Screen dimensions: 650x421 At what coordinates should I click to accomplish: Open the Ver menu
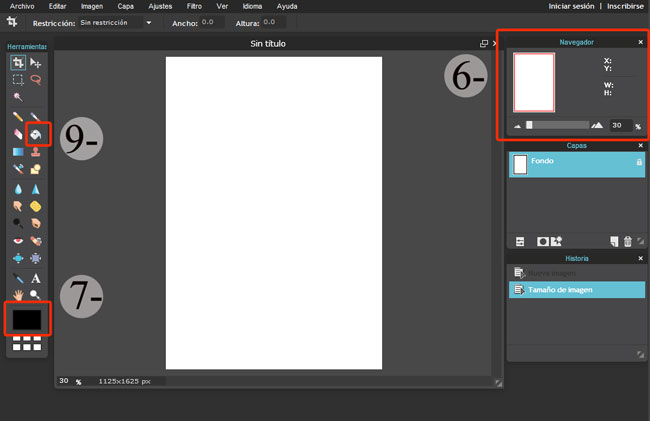(x=222, y=6)
